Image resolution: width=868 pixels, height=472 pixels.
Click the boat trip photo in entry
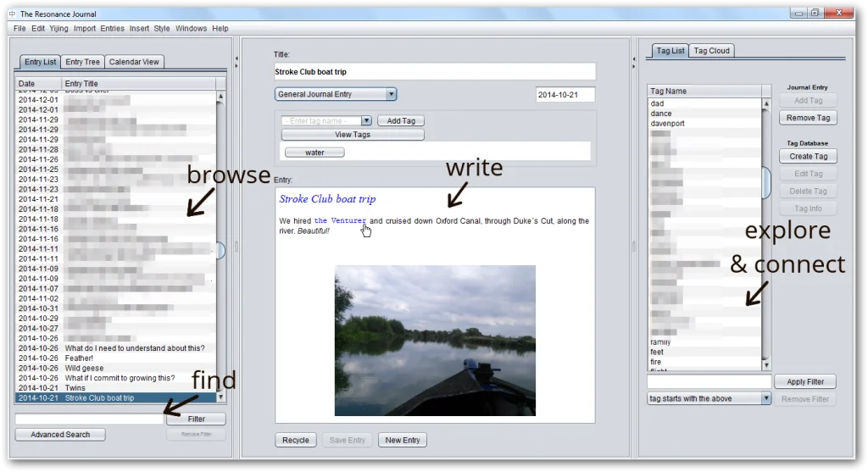tap(435, 340)
